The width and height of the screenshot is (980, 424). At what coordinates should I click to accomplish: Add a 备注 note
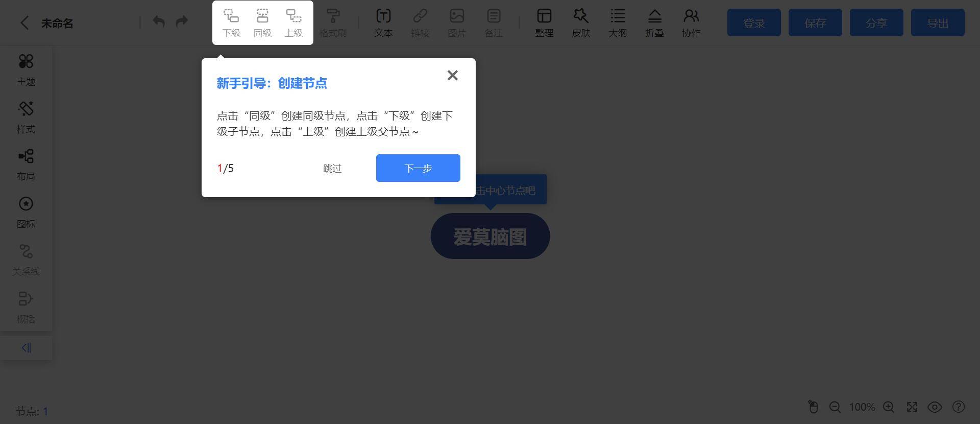pyautogui.click(x=494, y=23)
